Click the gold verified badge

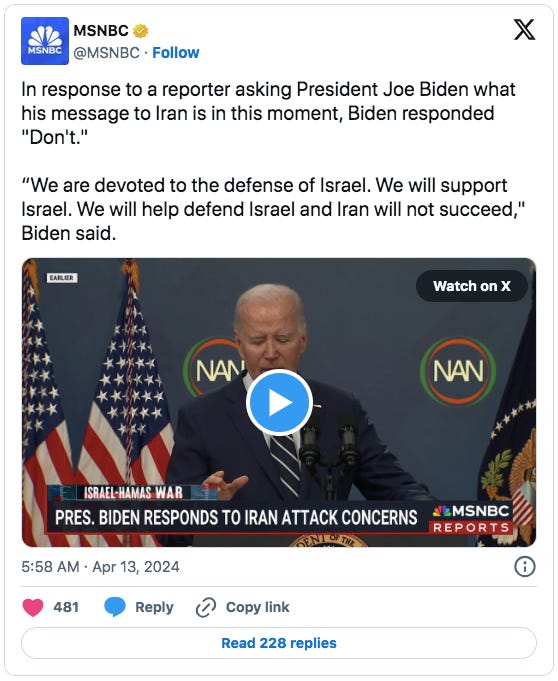coord(140,31)
